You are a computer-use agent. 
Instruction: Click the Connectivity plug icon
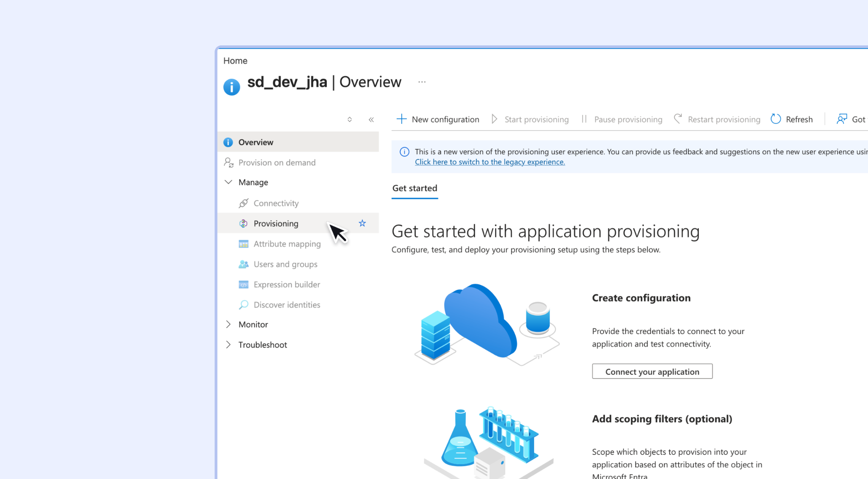coord(243,203)
